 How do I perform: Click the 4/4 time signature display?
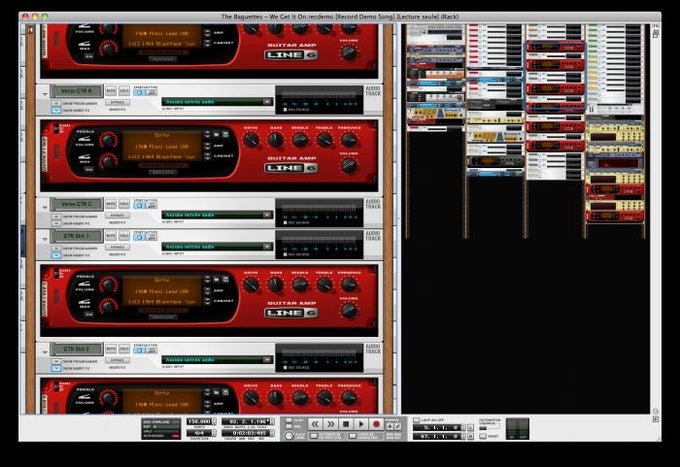click(199, 433)
